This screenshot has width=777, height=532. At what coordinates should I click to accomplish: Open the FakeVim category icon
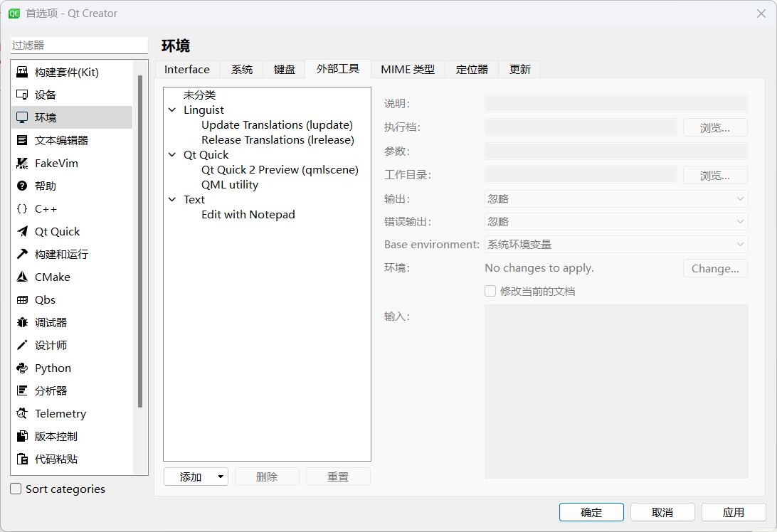click(22, 163)
